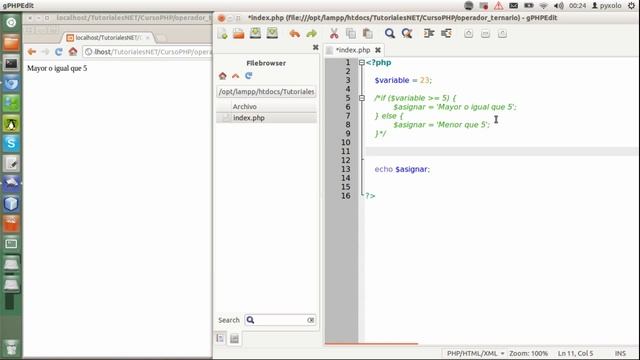640x360 pixels.
Task: Copy selection with the toolbar icon
Action: (x=351, y=33)
